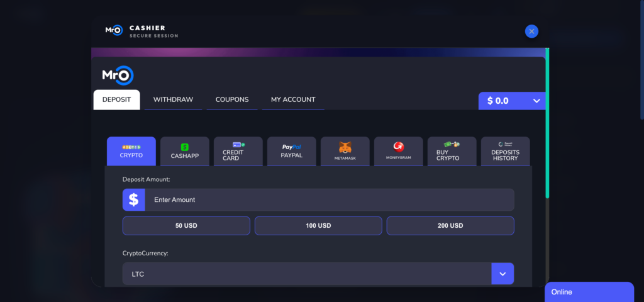The height and width of the screenshot is (302, 644).
Task: Open the Buy Crypto option
Action: 452,151
